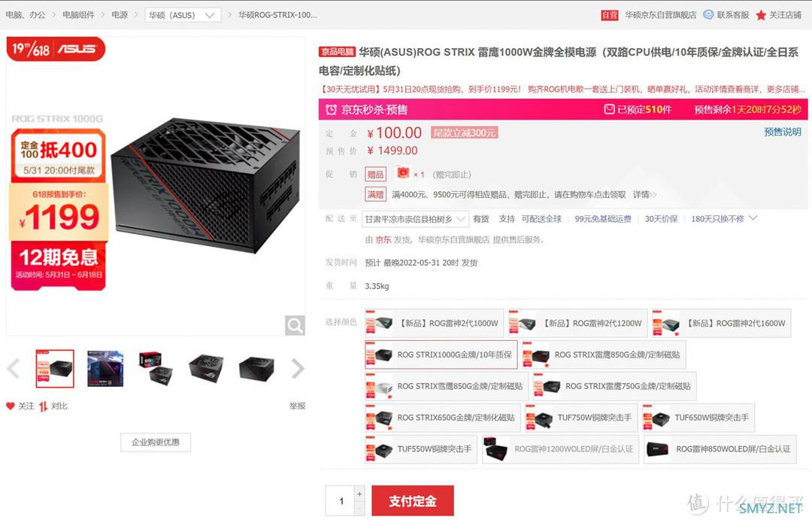Screen dimensions: 812x523
Task: Click the right arrow of thumbnail carousel
Action: (x=297, y=369)
